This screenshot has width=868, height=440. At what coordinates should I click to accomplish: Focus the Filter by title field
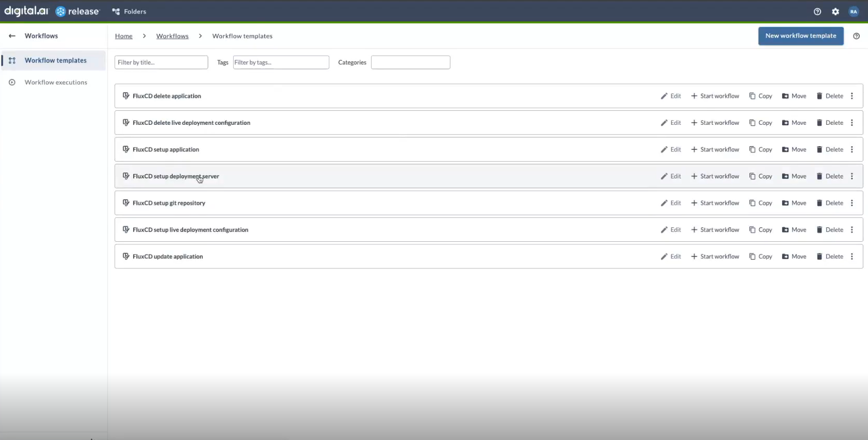tap(161, 62)
